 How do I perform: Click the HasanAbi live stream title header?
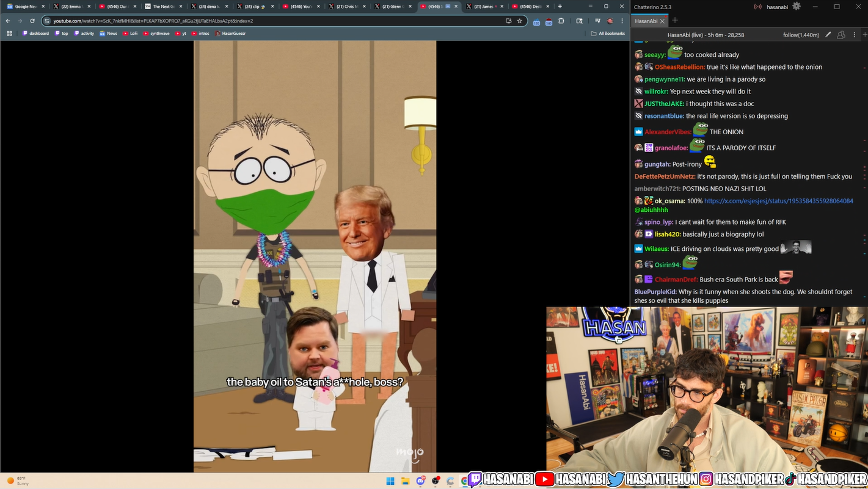(x=706, y=35)
